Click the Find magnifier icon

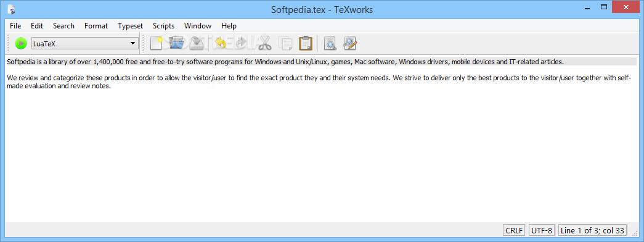pos(330,43)
